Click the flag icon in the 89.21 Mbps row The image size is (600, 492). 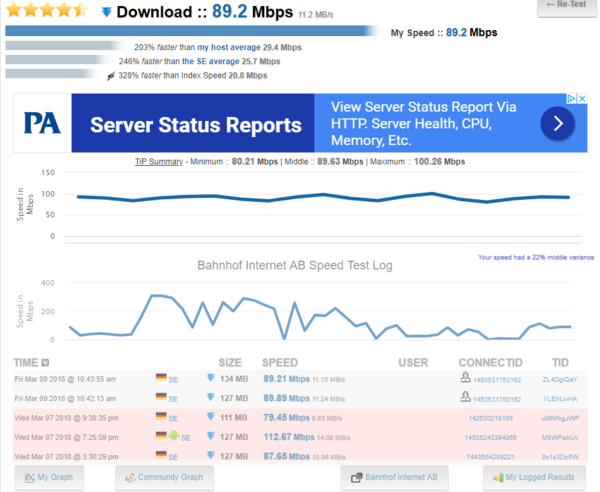click(x=161, y=379)
